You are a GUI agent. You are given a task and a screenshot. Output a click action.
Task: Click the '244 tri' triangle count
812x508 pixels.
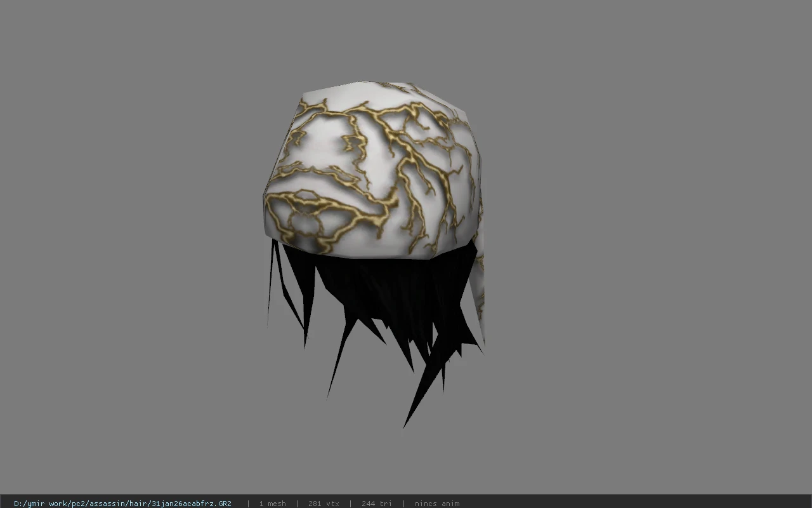tap(376, 504)
